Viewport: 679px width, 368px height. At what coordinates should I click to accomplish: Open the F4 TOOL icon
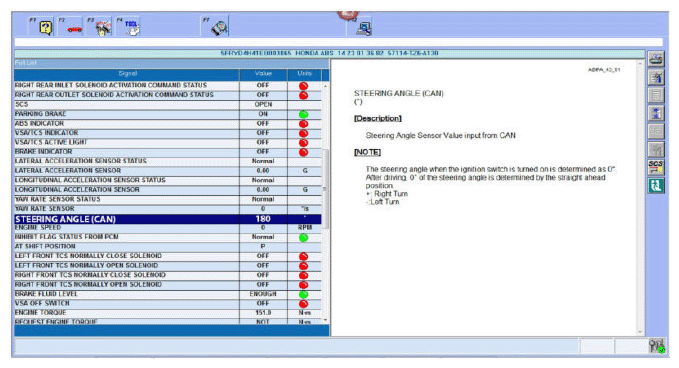pyautogui.click(x=129, y=27)
